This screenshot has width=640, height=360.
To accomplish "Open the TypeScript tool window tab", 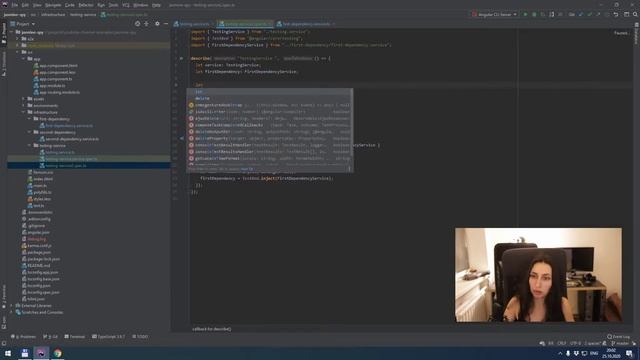I will tap(109, 337).
